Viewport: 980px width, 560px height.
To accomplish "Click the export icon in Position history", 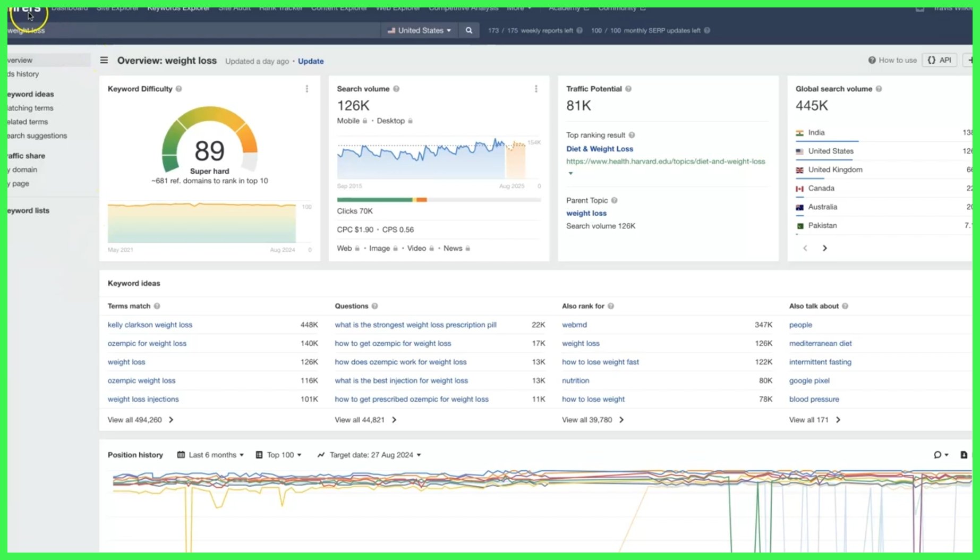I will click(963, 455).
